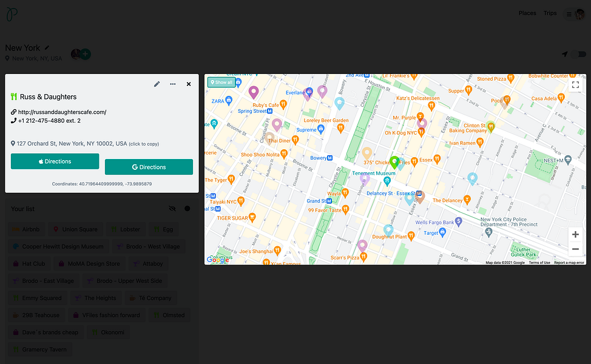Click the Supreme shopping marker
Viewport: 591px width, 364px height.
321,129
